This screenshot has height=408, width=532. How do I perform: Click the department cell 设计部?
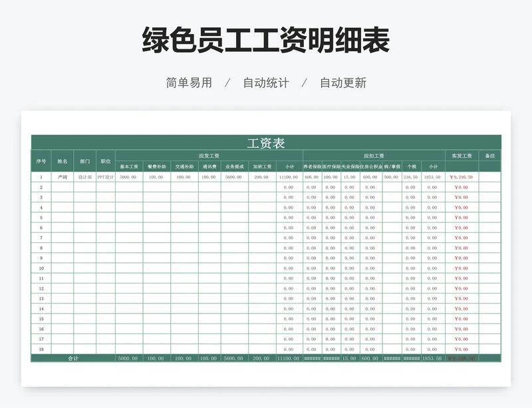[x=85, y=177]
